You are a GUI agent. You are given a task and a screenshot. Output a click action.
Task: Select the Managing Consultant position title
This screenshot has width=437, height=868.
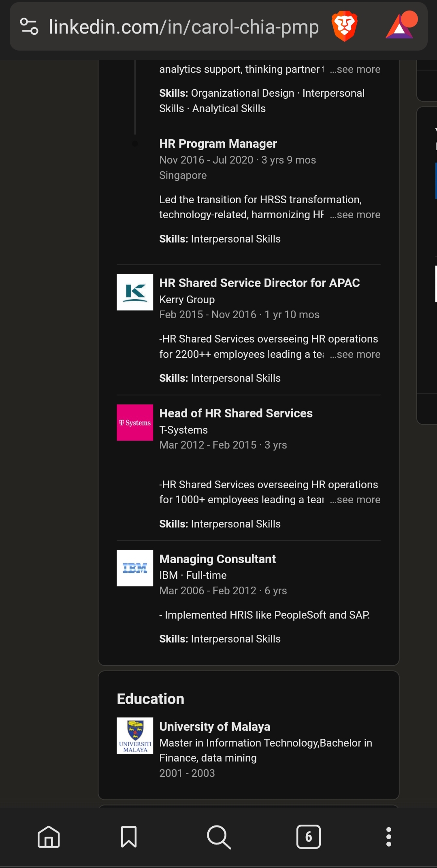(x=217, y=559)
